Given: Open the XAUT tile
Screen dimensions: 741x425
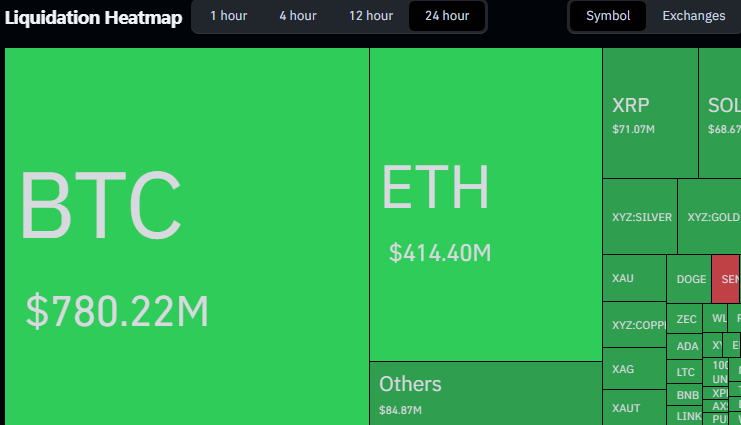Looking at the screenshot, I should [634, 408].
